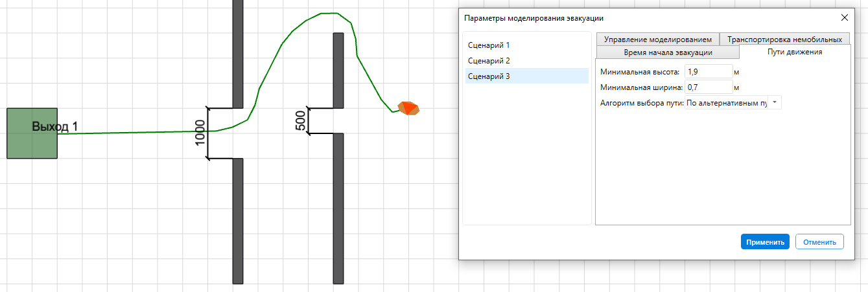Select the Пути движения tab
This screenshot has width=868, height=292.
click(x=795, y=52)
